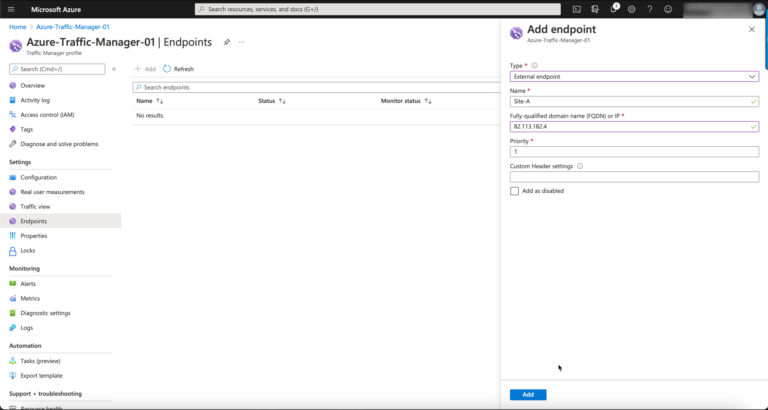Follow the Home breadcrumb link
This screenshot has width=768, height=410.
click(x=18, y=27)
